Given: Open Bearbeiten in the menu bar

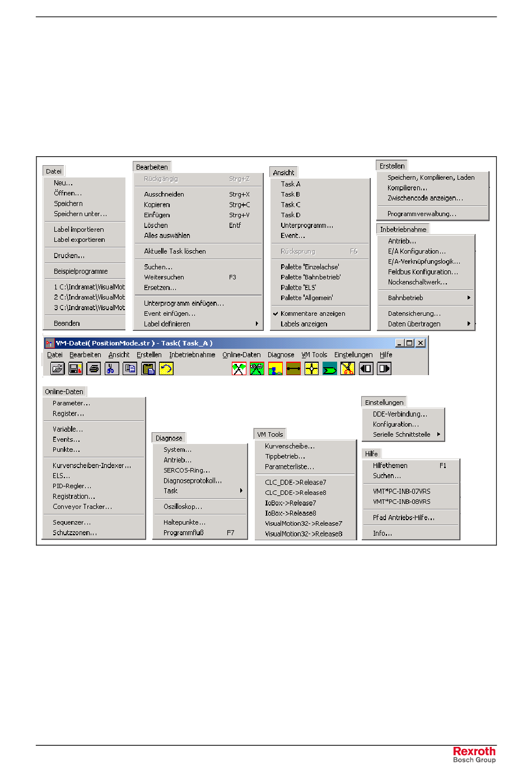Looking at the screenshot, I should click(85, 355).
